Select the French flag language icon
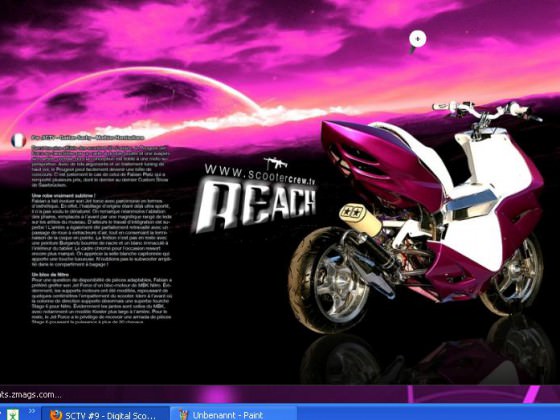 coord(19,140)
